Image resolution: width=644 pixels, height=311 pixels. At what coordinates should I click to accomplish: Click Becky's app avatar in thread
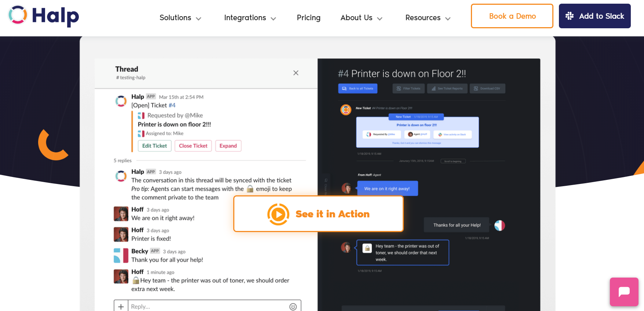pyautogui.click(x=121, y=256)
